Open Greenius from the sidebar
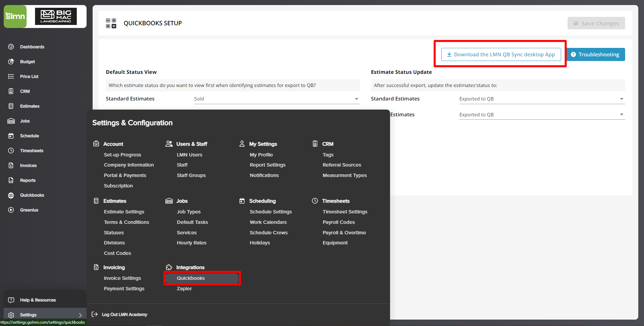The width and height of the screenshot is (644, 326). pos(29,210)
